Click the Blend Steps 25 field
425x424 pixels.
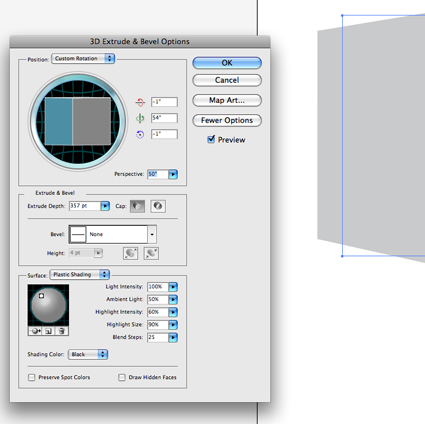pos(158,337)
